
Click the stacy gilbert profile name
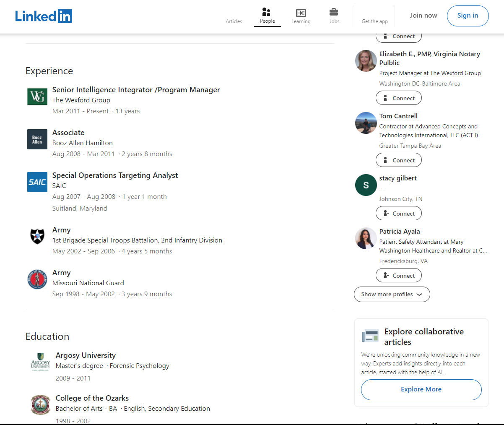[x=398, y=178]
